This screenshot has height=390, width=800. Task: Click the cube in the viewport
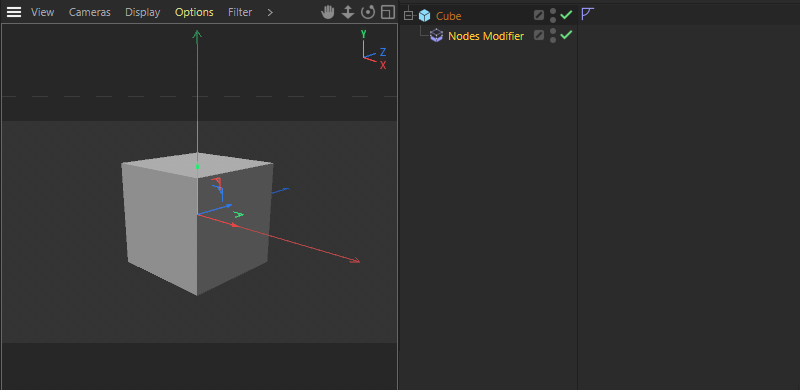click(x=197, y=224)
